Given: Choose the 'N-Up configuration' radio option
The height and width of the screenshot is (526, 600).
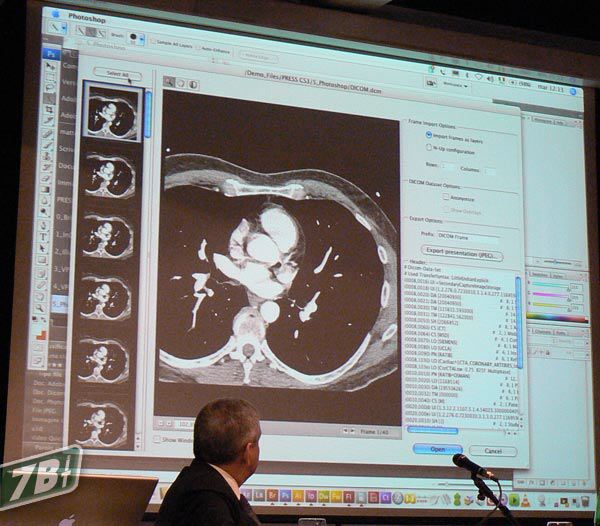Looking at the screenshot, I should point(428,147).
